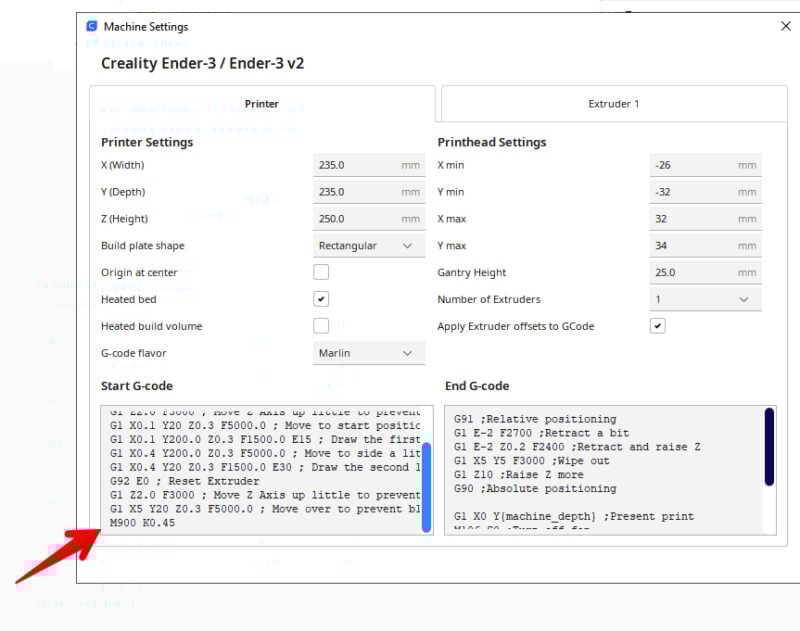This screenshot has width=800, height=631.
Task: Expand the G-code flavor Marlin dropdown
Action: pos(369,353)
